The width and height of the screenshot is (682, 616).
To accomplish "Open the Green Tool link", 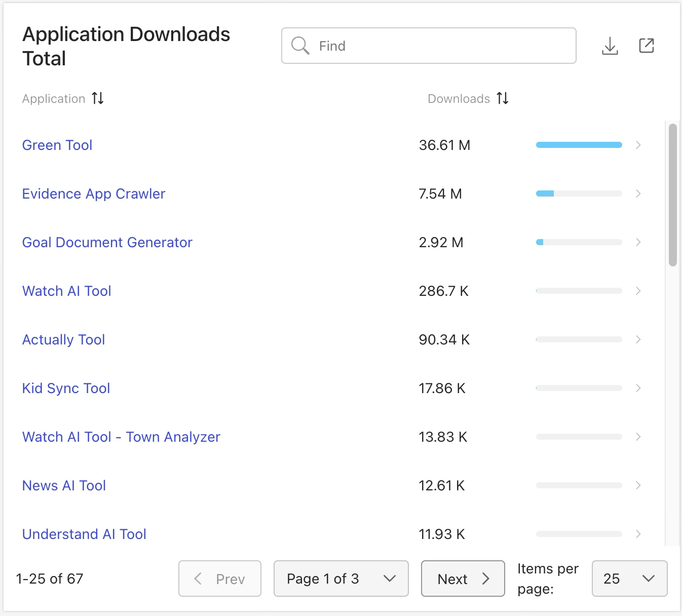I will [57, 145].
